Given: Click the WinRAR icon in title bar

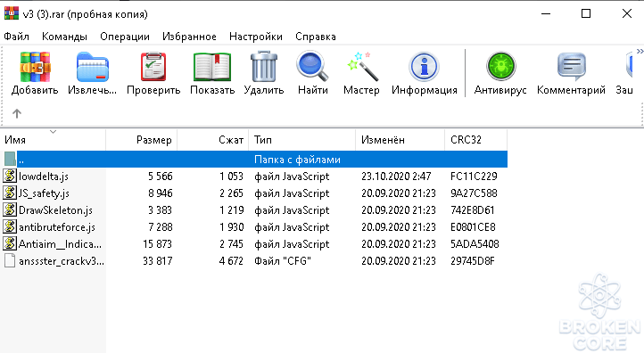Looking at the screenshot, I should [11, 13].
